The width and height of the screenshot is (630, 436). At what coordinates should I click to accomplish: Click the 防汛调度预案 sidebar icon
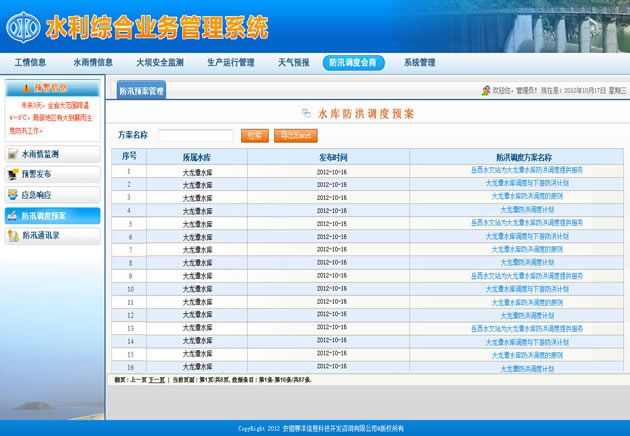(13, 216)
